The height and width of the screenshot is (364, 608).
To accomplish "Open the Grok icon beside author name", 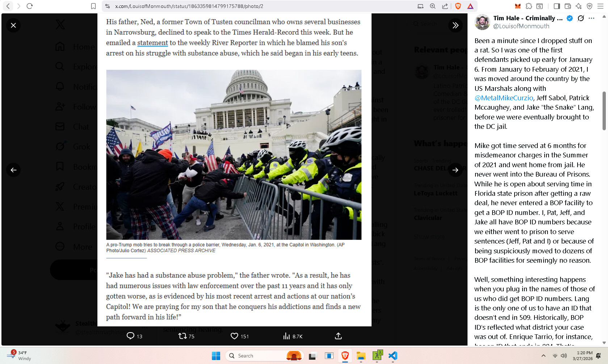I will click(581, 18).
